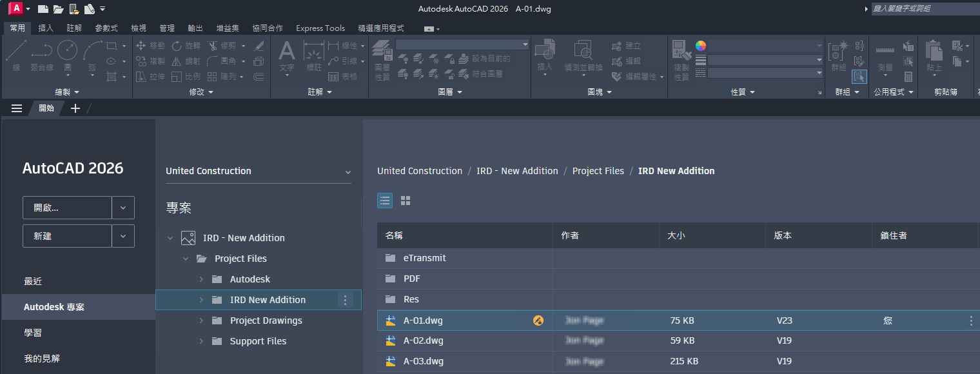Select the Mirror (鏡射) tool
Screen dimensions: 980x374
point(186,61)
